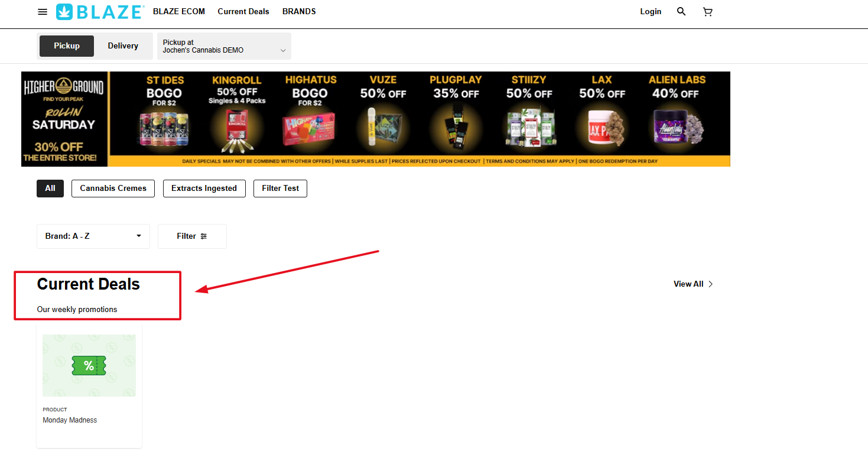This screenshot has height=461, width=868.
Task: Click the LAX 50% OFF banner offer
Action: click(x=602, y=113)
